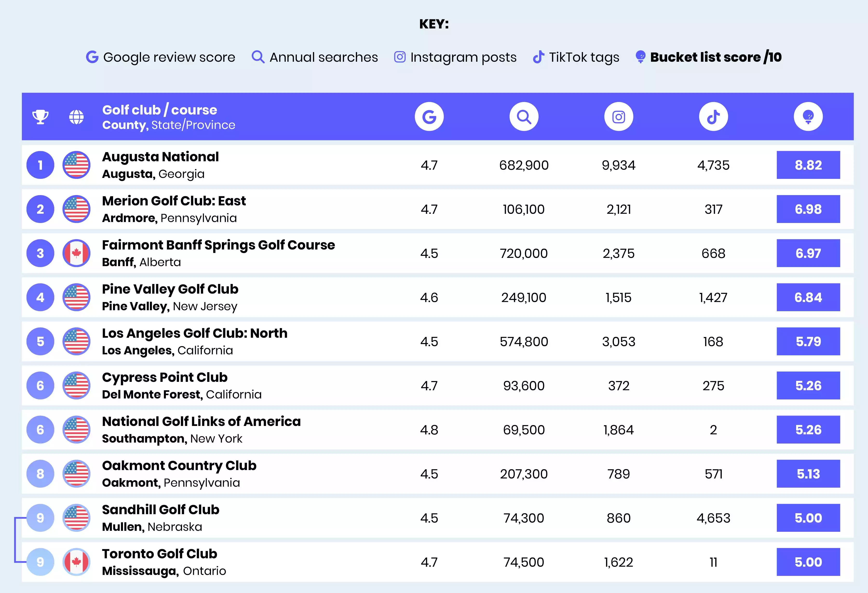Click the trophy icon in table header
The height and width of the screenshot is (593, 868).
point(40,117)
